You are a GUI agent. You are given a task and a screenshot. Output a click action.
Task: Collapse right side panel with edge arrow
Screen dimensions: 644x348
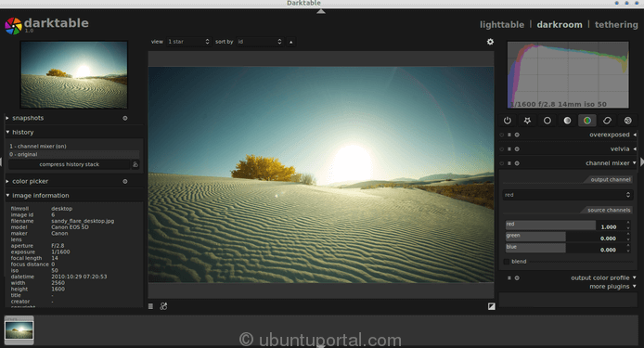(641, 162)
